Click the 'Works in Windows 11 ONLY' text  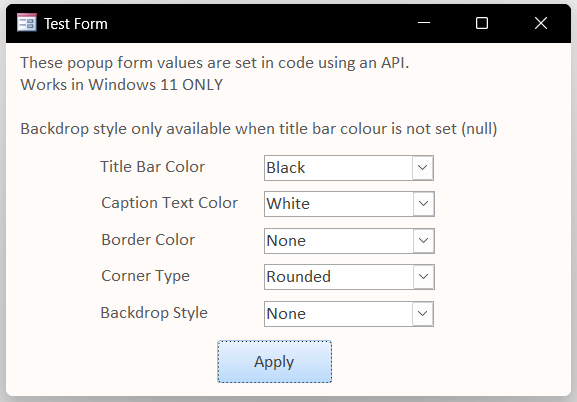(121, 85)
